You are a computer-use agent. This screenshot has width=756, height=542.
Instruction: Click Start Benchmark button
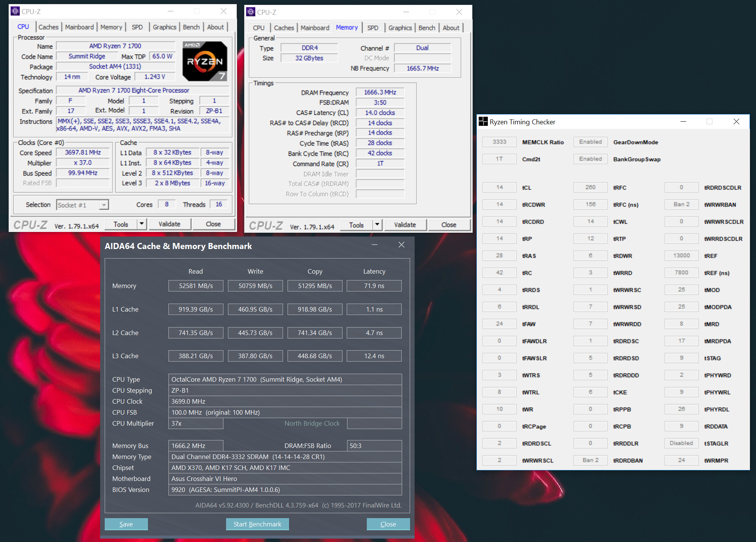coord(257,524)
